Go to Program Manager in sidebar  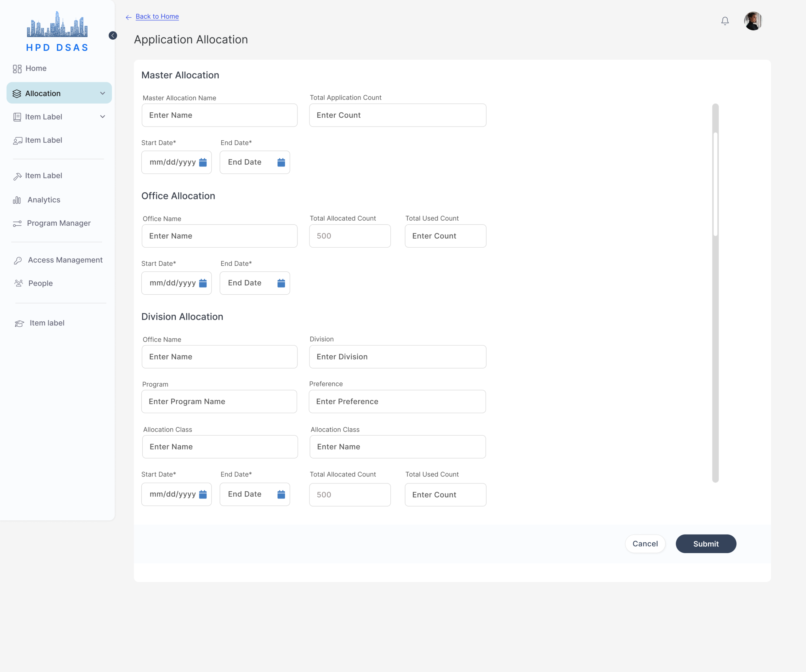[x=58, y=223]
